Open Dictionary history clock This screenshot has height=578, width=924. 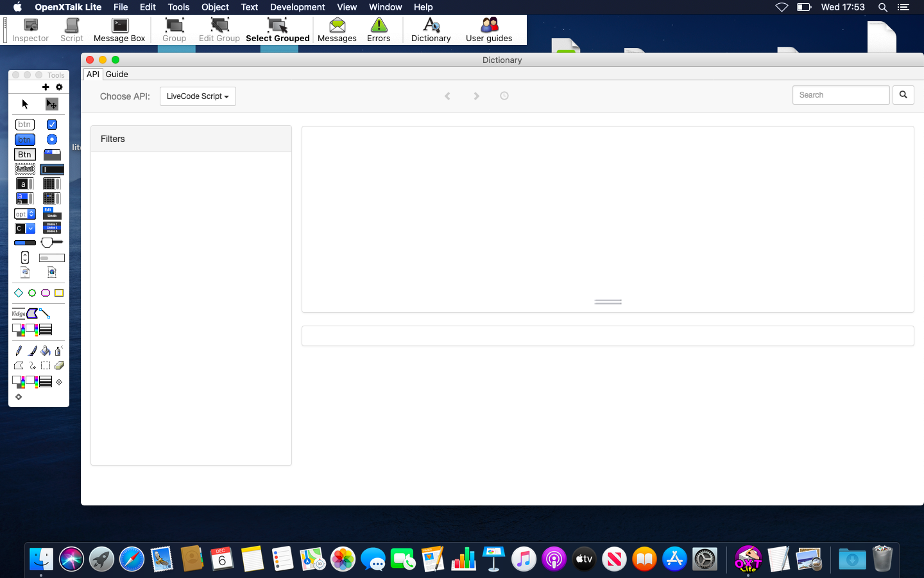(504, 96)
